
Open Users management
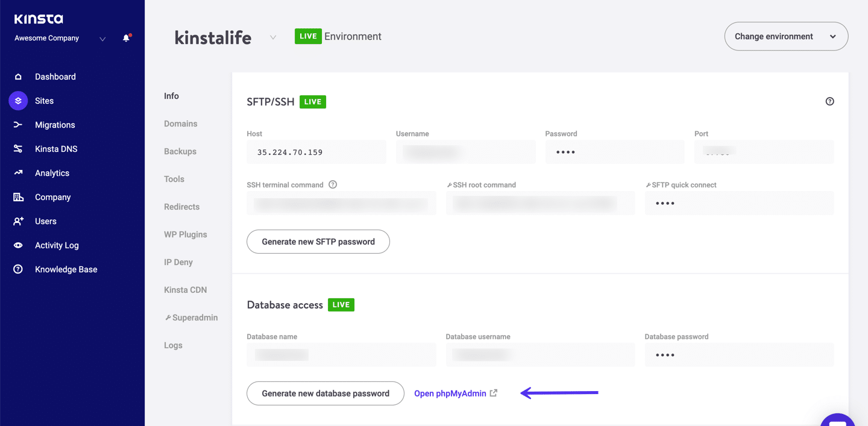click(x=45, y=221)
